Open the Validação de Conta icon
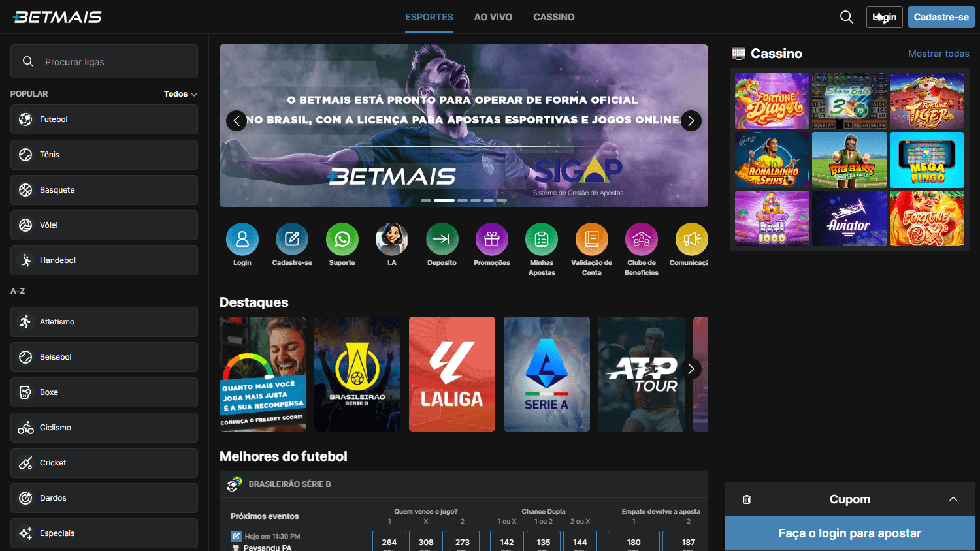Image resolution: width=980 pixels, height=551 pixels. click(592, 239)
